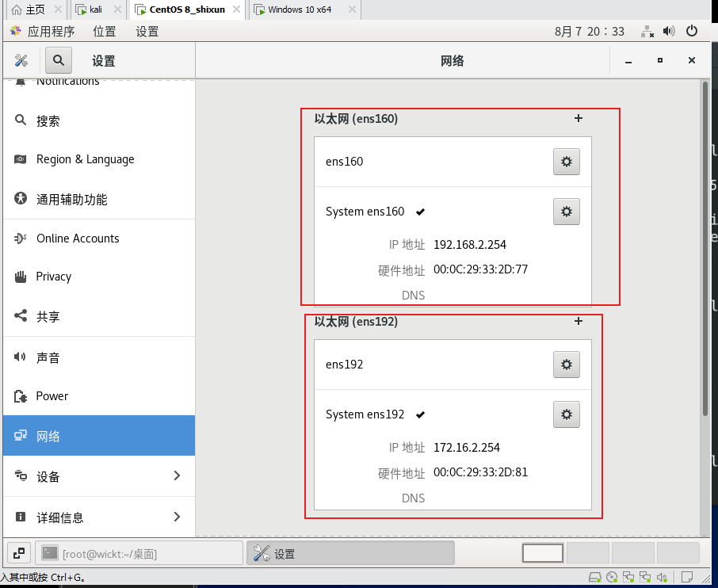Open Privacy settings panel
718x588 pixels.
(99, 277)
